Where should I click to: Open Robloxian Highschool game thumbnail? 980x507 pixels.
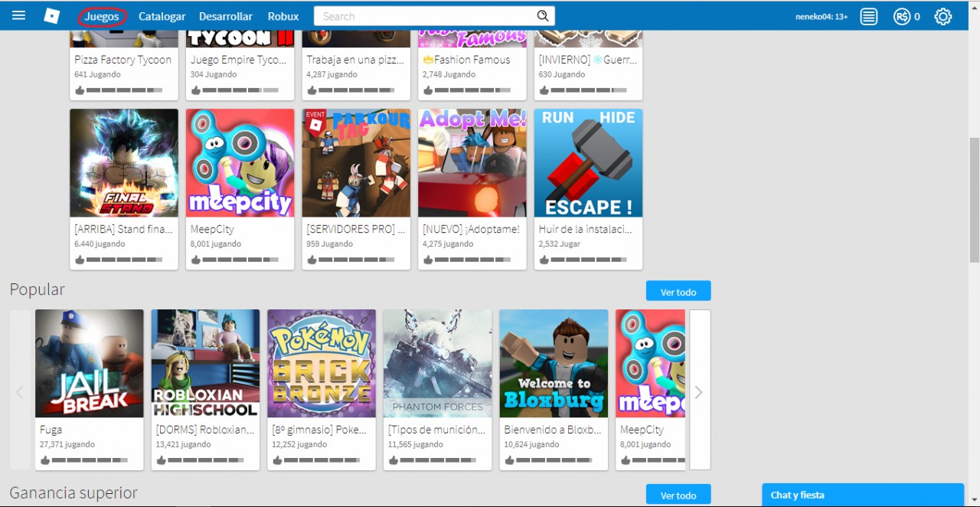point(205,363)
